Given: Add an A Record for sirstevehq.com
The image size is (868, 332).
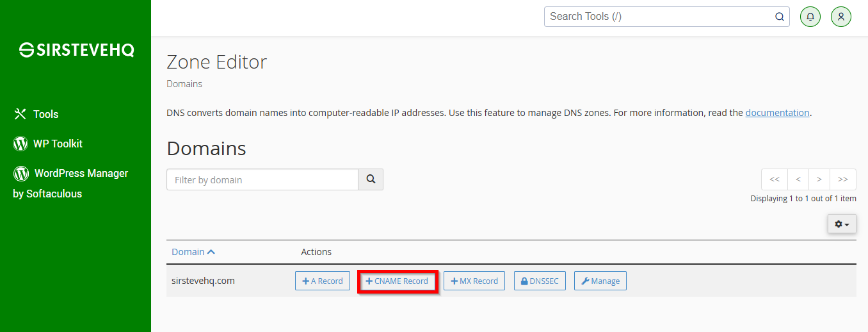Looking at the screenshot, I should tap(323, 281).
